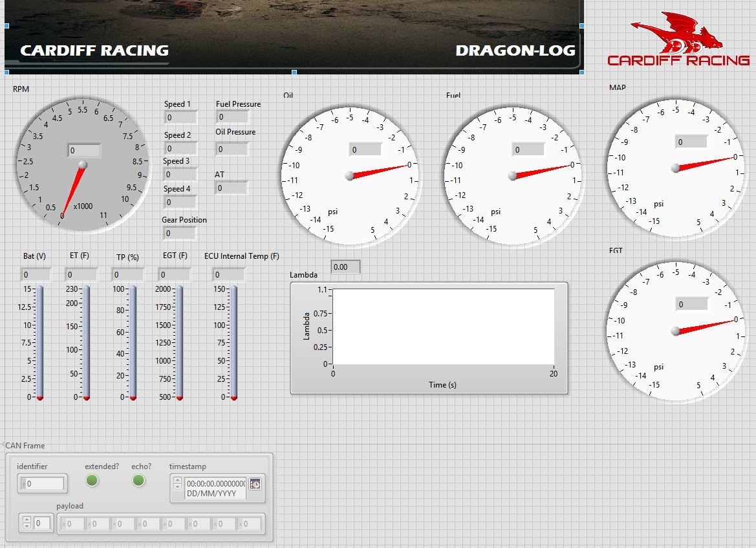The height and width of the screenshot is (548, 756).
Task: Click the TP (%) digital value box
Action: pyautogui.click(x=128, y=274)
